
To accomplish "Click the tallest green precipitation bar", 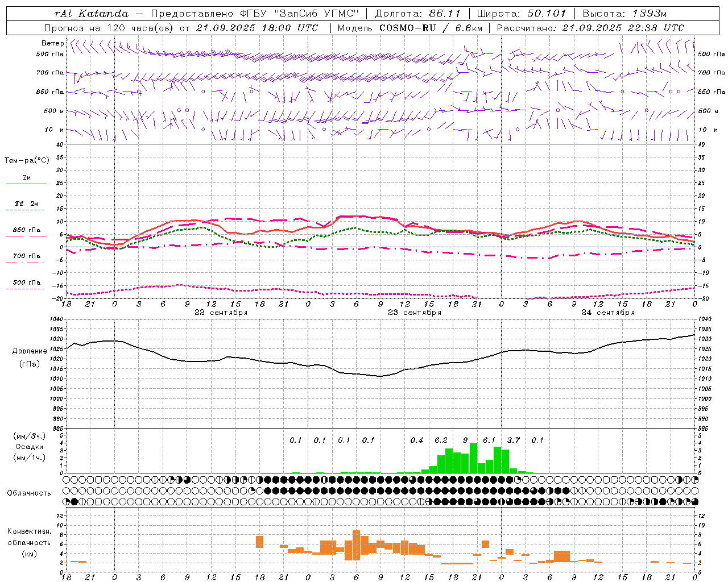I will (473, 458).
